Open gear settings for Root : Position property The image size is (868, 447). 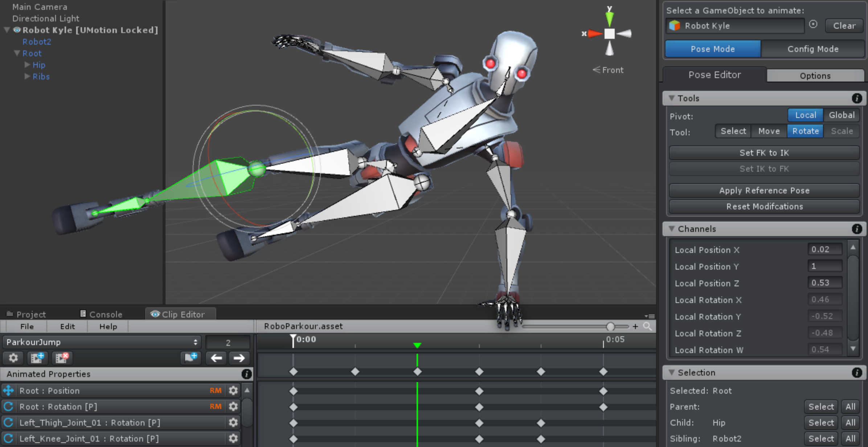pyautogui.click(x=233, y=390)
